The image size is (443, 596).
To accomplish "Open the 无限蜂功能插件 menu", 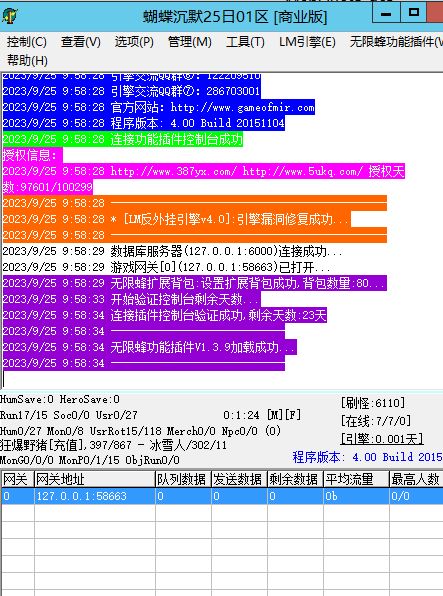I will pos(396,42).
